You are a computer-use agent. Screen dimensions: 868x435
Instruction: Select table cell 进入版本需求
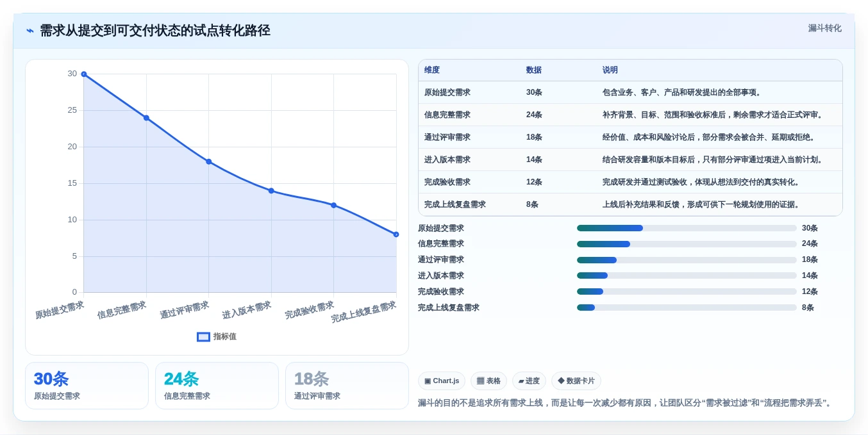[447, 160]
